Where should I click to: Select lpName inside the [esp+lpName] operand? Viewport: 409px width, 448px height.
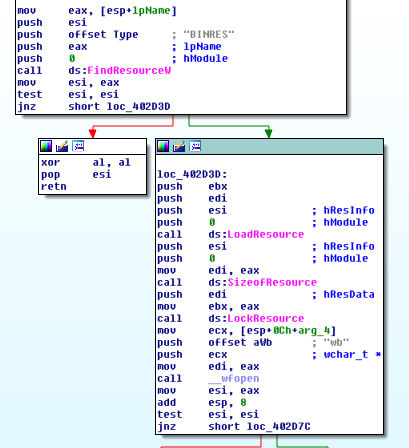152,10
